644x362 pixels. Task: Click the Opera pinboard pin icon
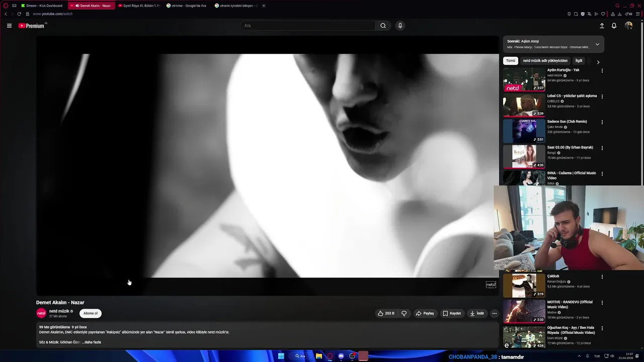coord(569,14)
